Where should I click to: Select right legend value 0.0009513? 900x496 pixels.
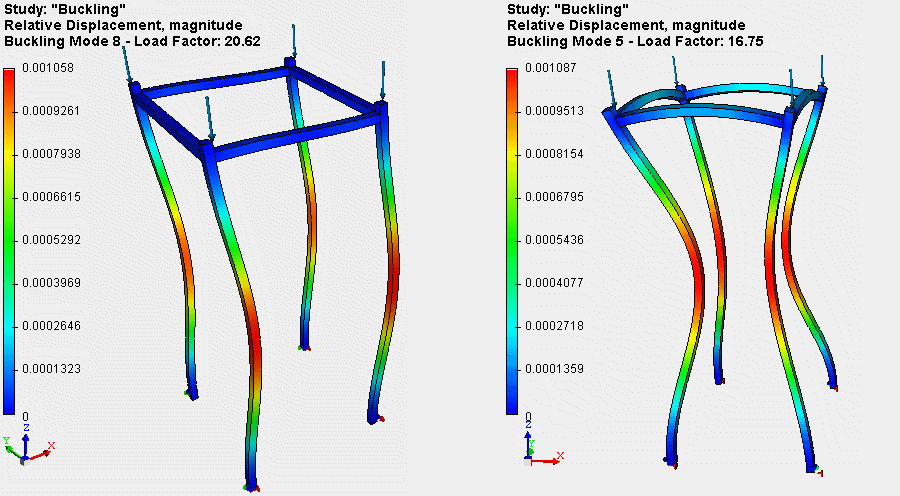(x=554, y=111)
